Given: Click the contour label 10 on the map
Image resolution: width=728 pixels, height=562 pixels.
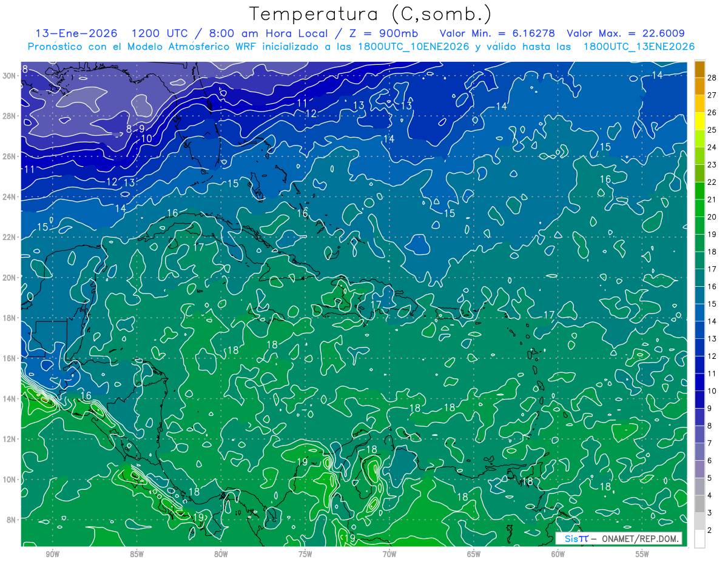Looking at the screenshot, I should [x=146, y=139].
